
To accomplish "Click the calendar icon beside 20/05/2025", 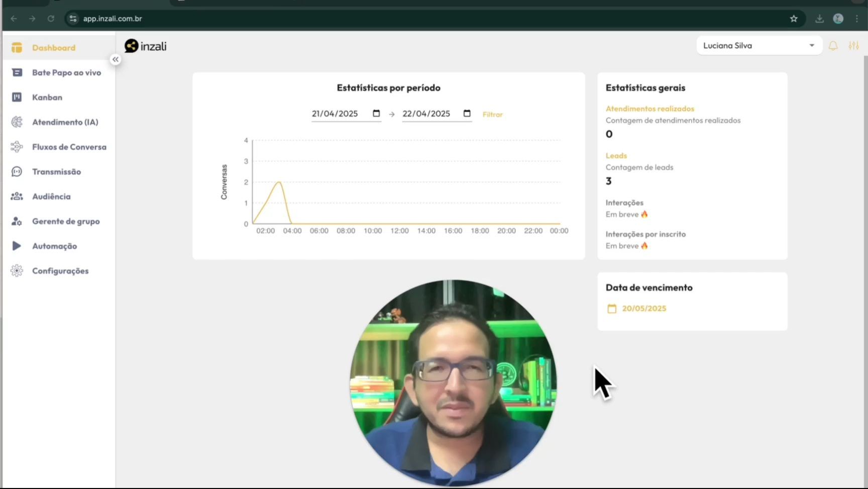I will (x=611, y=309).
